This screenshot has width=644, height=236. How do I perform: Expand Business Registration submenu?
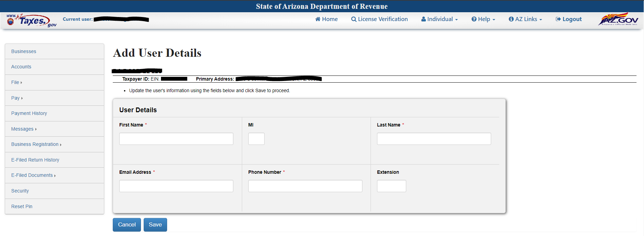coord(54,144)
